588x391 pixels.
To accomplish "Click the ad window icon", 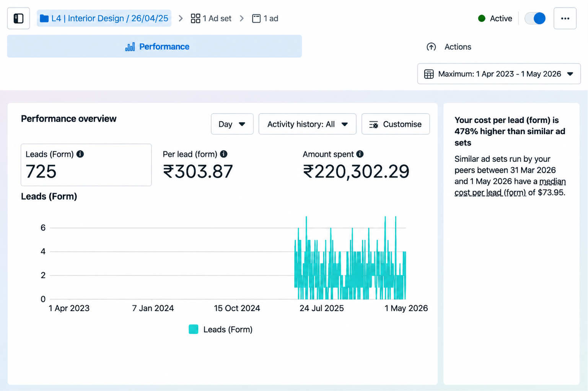I will click(x=256, y=18).
